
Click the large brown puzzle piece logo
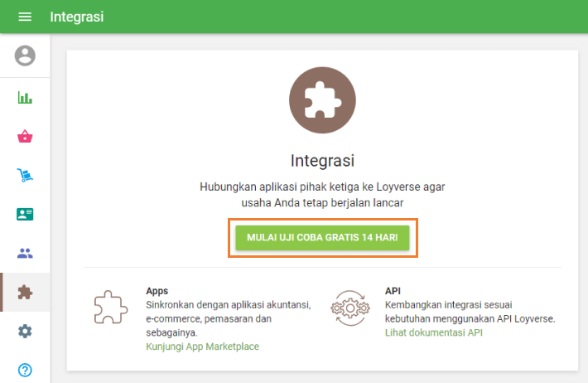point(322,100)
